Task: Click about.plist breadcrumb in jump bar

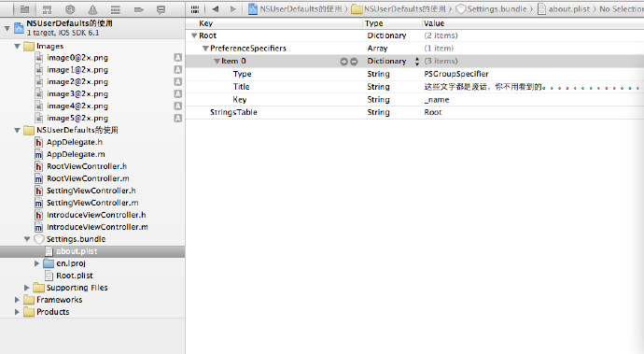Action: [564, 8]
